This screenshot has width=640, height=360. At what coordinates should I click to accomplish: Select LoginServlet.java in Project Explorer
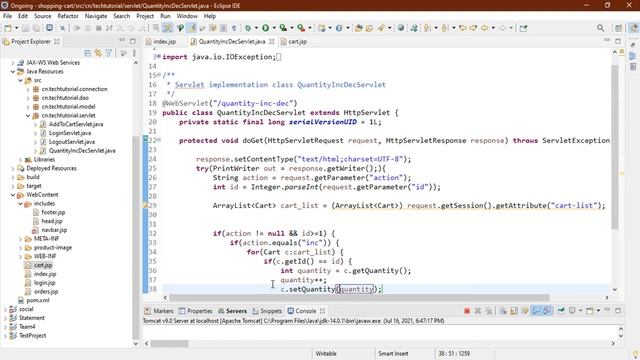(70, 133)
